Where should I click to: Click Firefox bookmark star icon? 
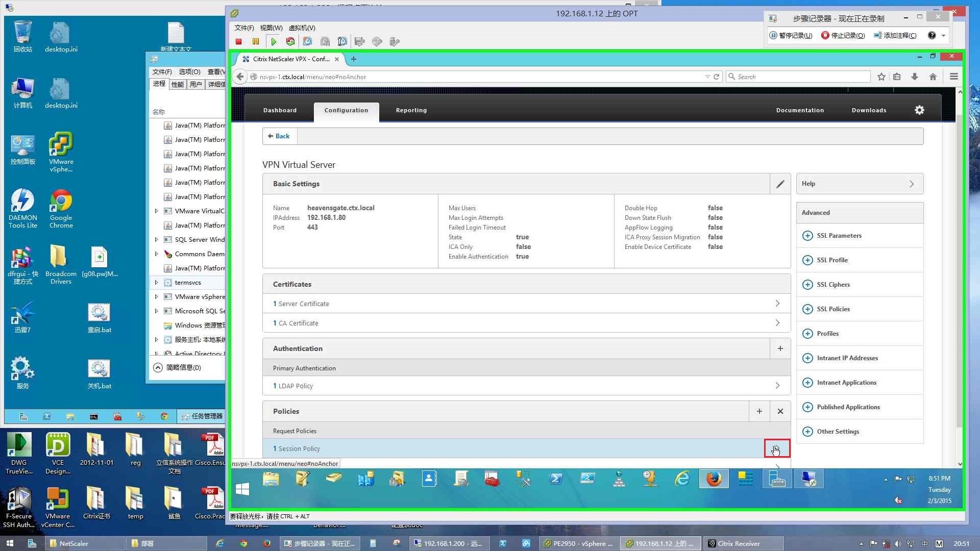[881, 77]
